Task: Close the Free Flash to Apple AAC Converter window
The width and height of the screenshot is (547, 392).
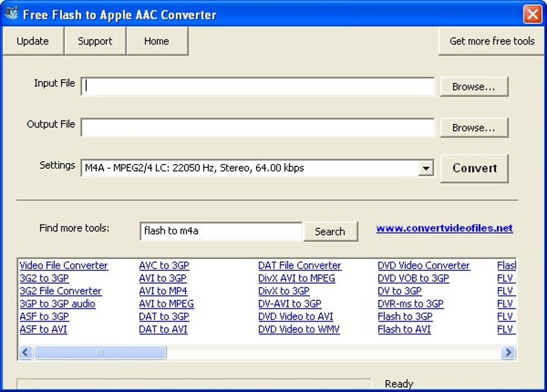Action: 533,14
